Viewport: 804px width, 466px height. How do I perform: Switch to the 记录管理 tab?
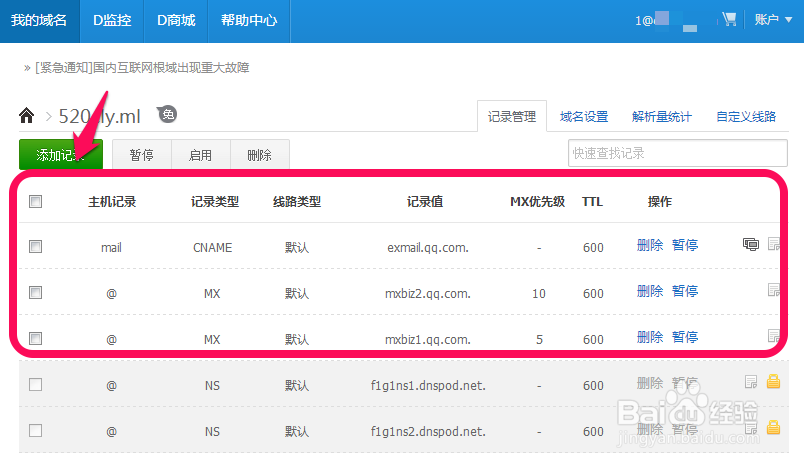click(x=512, y=116)
